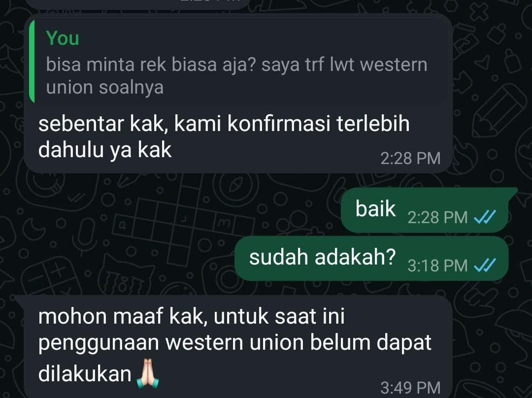Tap the "penggunaan western union belum dapat" line
The width and height of the screenshot is (532, 398).
(235, 343)
